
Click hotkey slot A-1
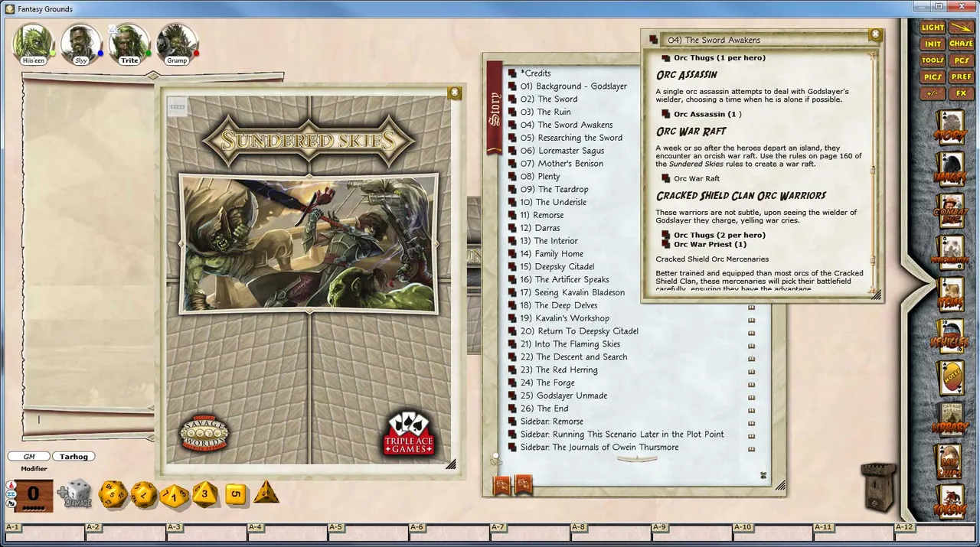[x=44, y=532]
